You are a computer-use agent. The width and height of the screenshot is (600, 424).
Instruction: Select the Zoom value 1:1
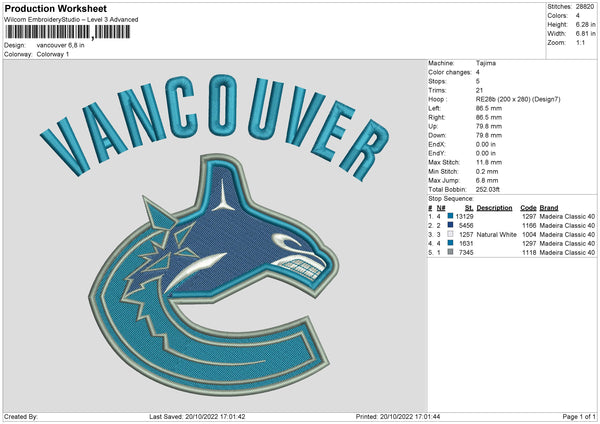point(580,42)
